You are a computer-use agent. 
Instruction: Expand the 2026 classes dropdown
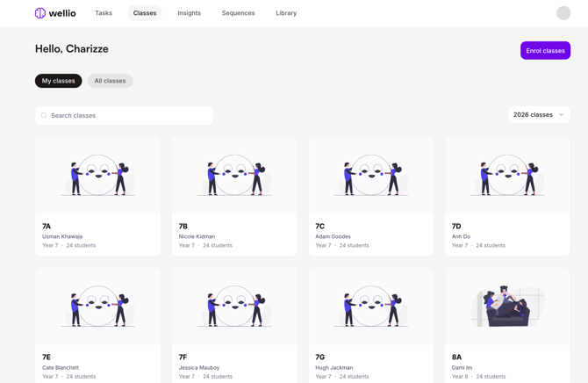(539, 114)
